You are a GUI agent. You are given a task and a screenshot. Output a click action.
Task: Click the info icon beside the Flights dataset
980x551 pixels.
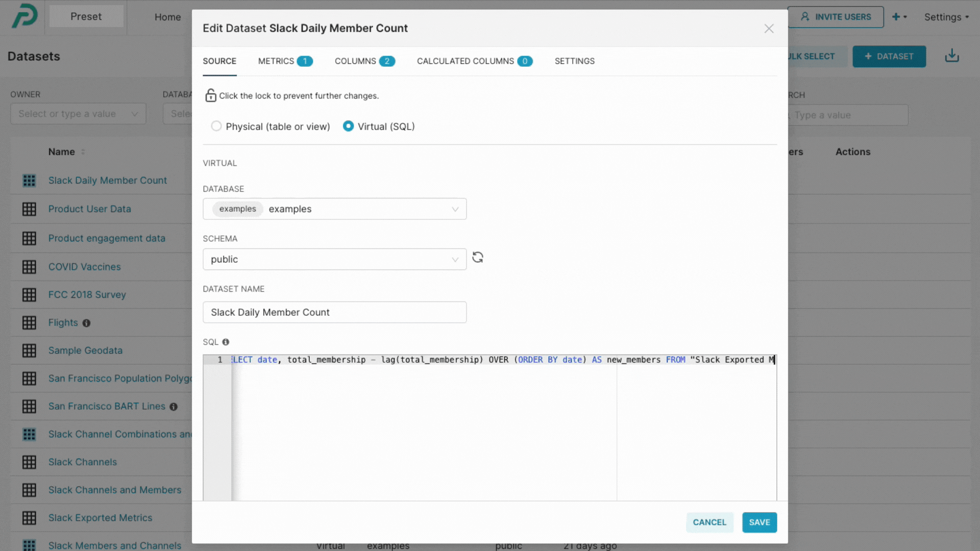pyautogui.click(x=86, y=323)
